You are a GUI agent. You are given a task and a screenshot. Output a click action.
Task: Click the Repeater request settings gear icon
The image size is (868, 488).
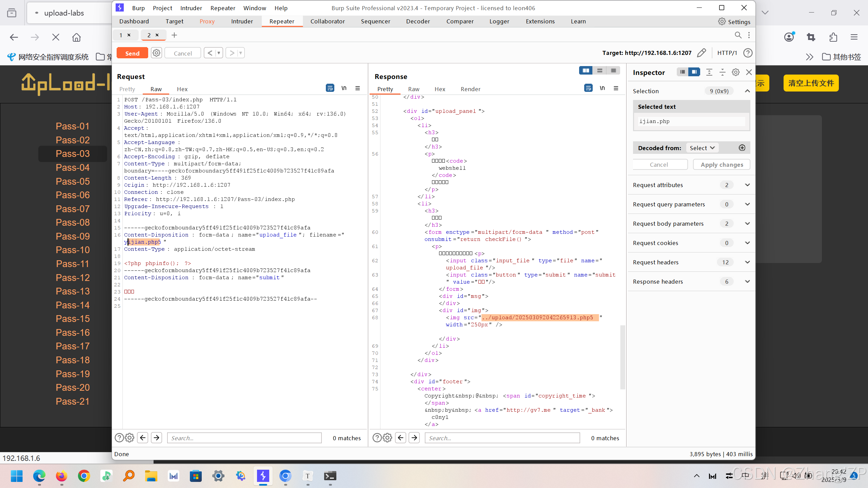pyautogui.click(x=156, y=53)
